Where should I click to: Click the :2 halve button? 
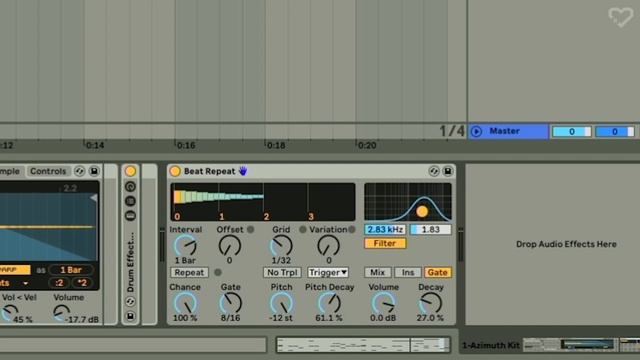[59, 283]
